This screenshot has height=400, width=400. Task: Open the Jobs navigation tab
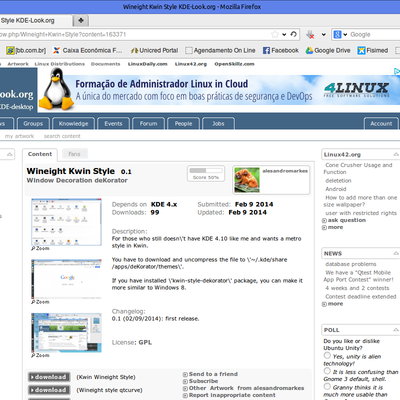click(218, 124)
